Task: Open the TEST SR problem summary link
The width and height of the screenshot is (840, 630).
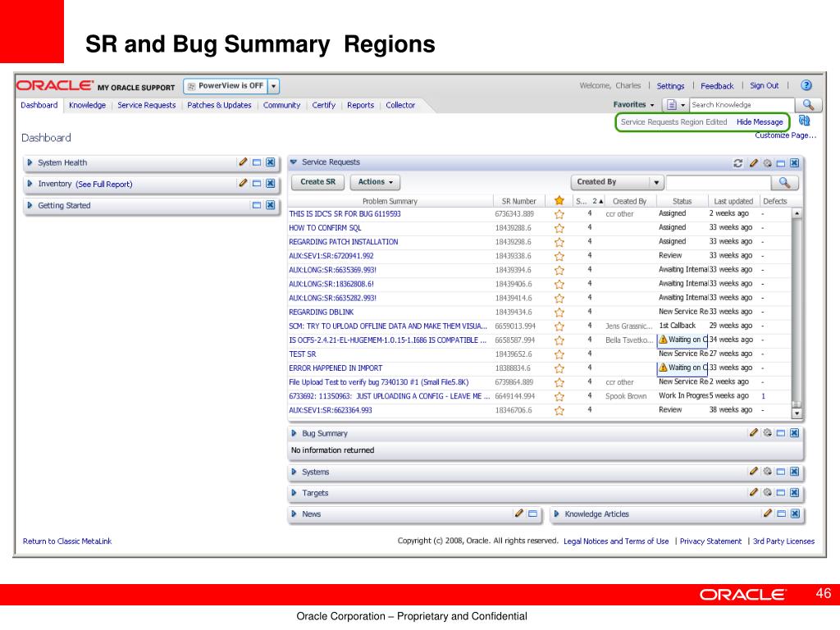Action: (x=302, y=354)
